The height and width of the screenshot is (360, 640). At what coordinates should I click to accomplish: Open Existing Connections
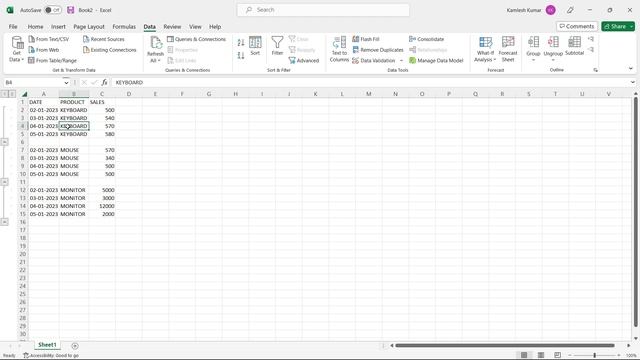[x=109, y=50]
